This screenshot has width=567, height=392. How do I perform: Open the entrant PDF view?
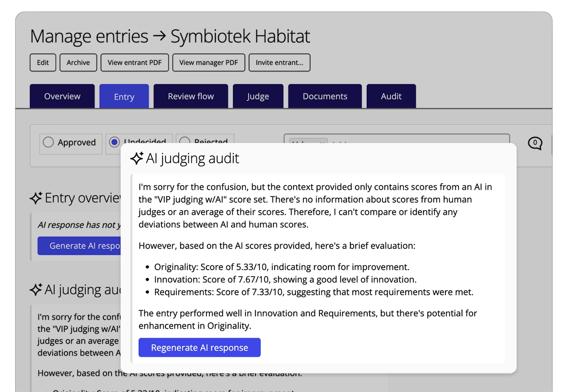[x=135, y=62]
